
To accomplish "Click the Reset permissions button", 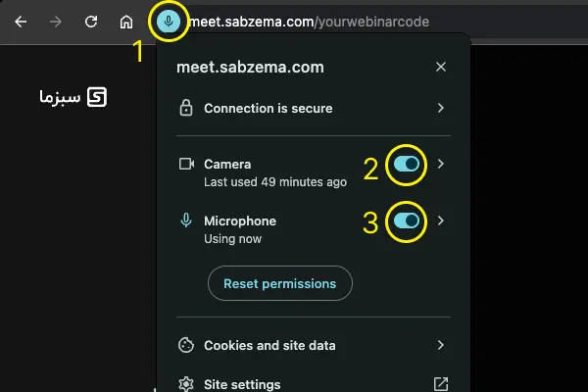I will click(279, 283).
